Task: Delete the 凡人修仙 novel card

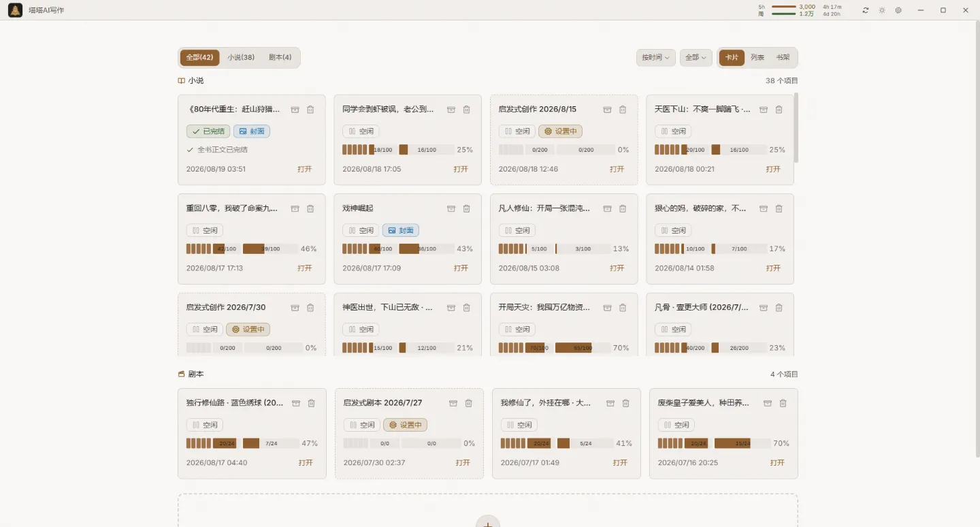Action: coord(623,209)
